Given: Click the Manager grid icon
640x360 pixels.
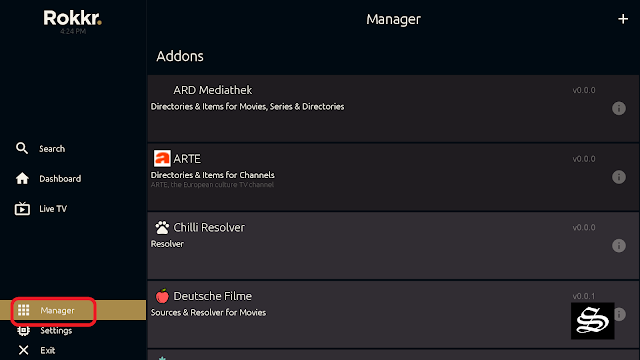Looking at the screenshot, I should coord(24,310).
